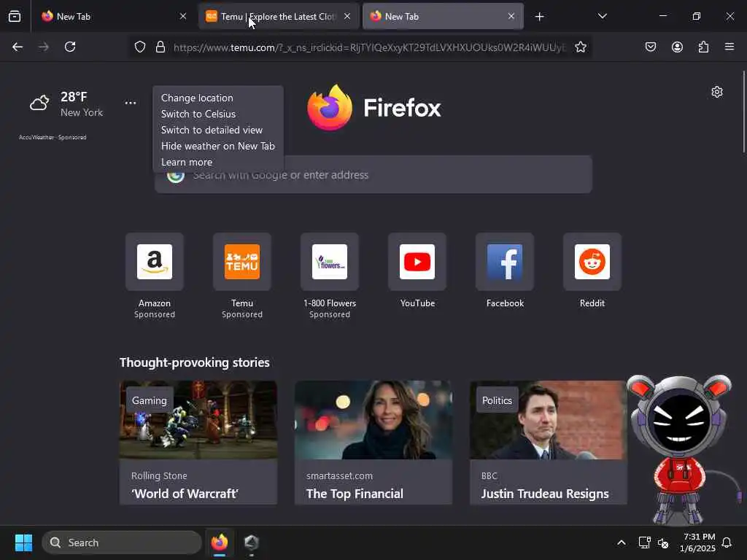Click 'The Top Financial' headline
This screenshot has height=560, width=747.
[355, 494]
